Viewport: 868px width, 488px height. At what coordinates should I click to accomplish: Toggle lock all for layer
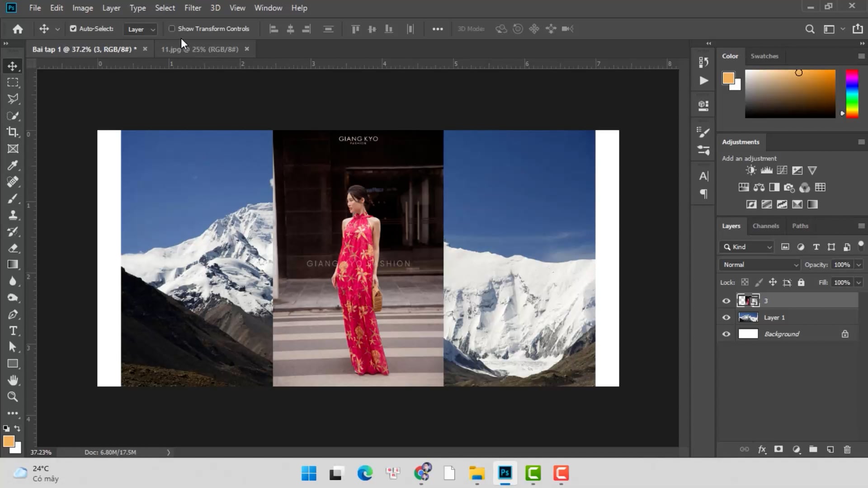click(x=801, y=282)
